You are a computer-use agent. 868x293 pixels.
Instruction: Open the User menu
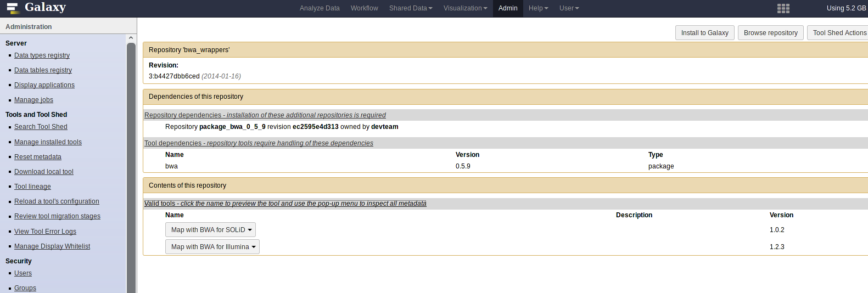[x=569, y=8]
